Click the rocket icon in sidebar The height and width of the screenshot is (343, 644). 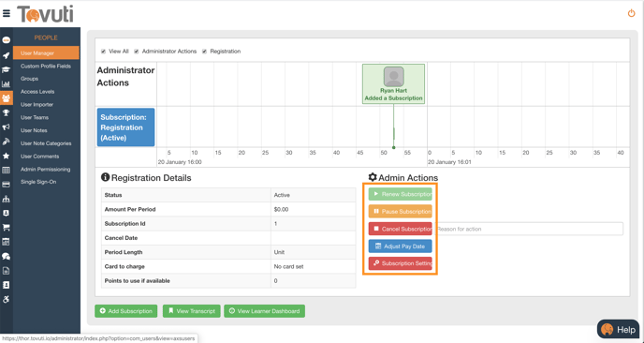7,55
